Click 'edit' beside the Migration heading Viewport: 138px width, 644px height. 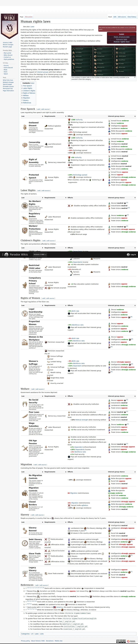pos(36,465)
